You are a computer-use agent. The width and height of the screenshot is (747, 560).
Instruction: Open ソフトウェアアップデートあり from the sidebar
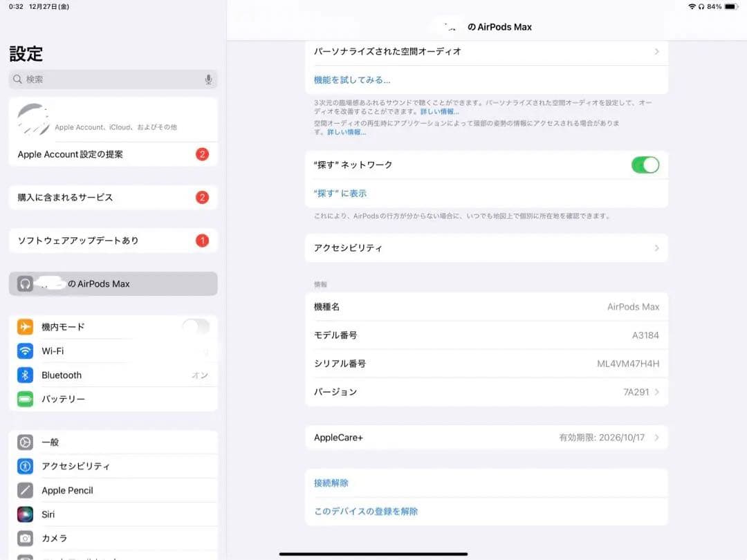[113, 240]
